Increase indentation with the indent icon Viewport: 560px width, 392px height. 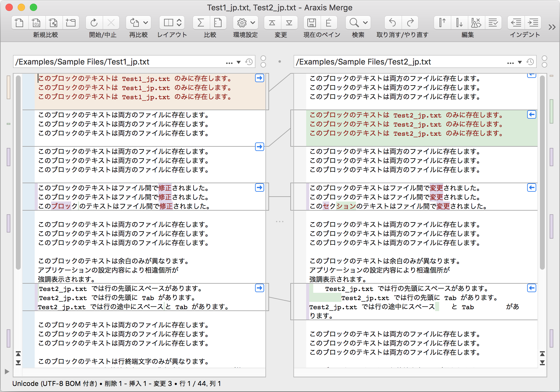(x=533, y=22)
